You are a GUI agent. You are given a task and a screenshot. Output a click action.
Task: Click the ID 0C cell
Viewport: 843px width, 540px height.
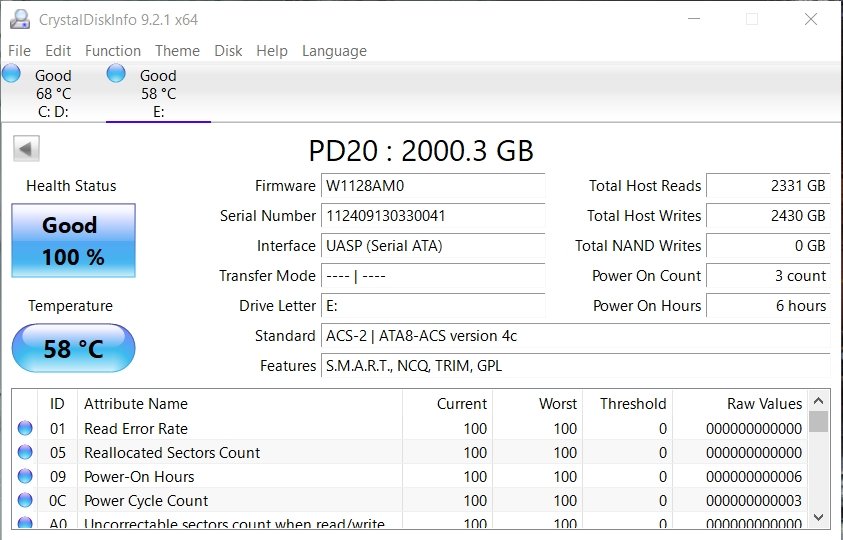tap(58, 501)
